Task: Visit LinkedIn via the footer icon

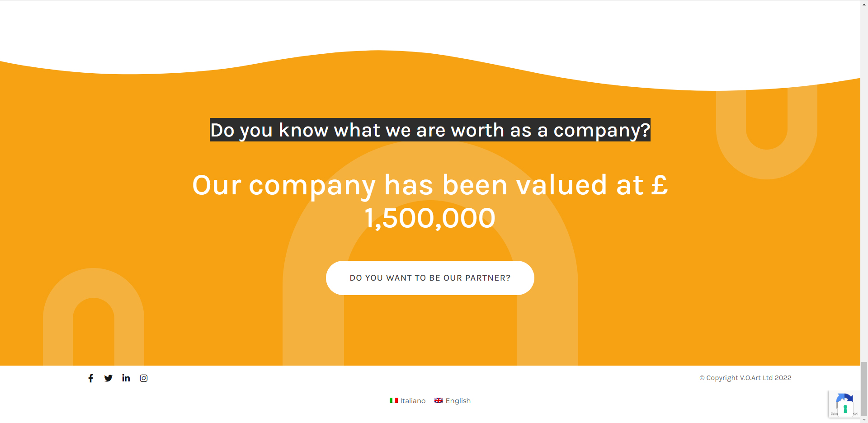Action: tap(126, 378)
